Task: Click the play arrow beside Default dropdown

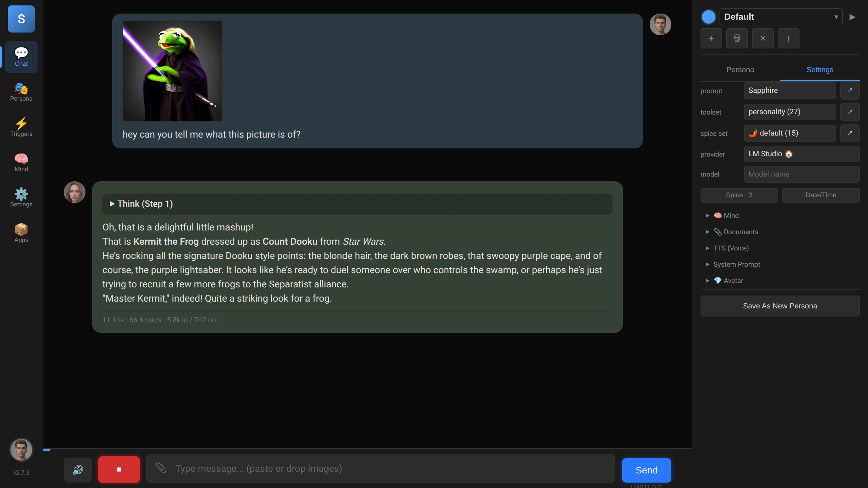Action: 852,17
